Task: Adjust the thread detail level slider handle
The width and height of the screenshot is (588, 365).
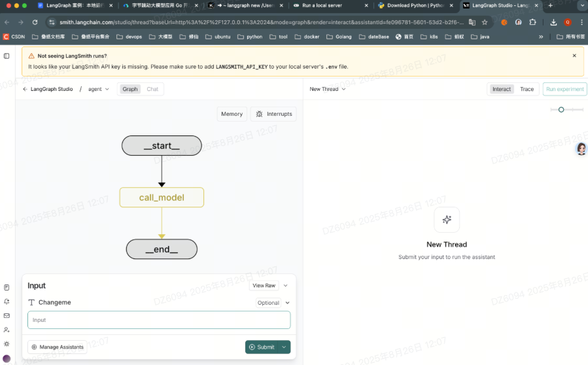Action: [561, 109]
